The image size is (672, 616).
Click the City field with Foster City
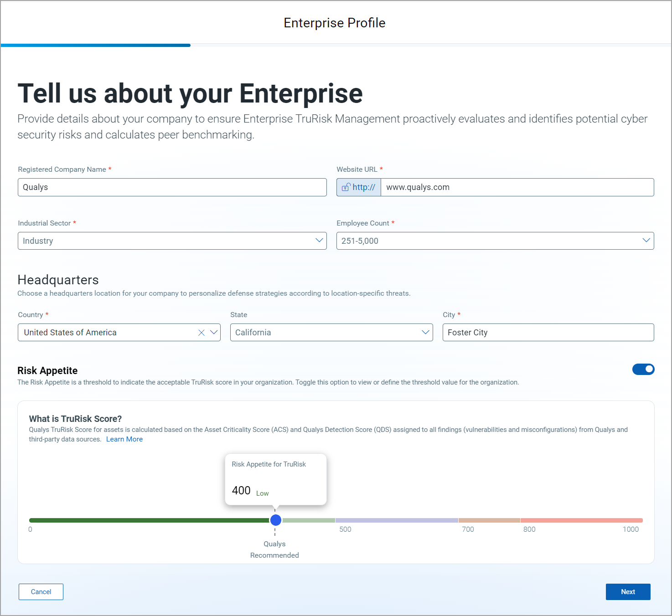click(x=548, y=333)
